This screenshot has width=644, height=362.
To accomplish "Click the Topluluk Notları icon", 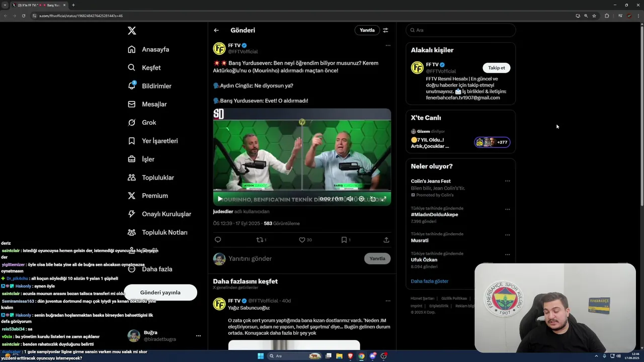I will point(132,232).
